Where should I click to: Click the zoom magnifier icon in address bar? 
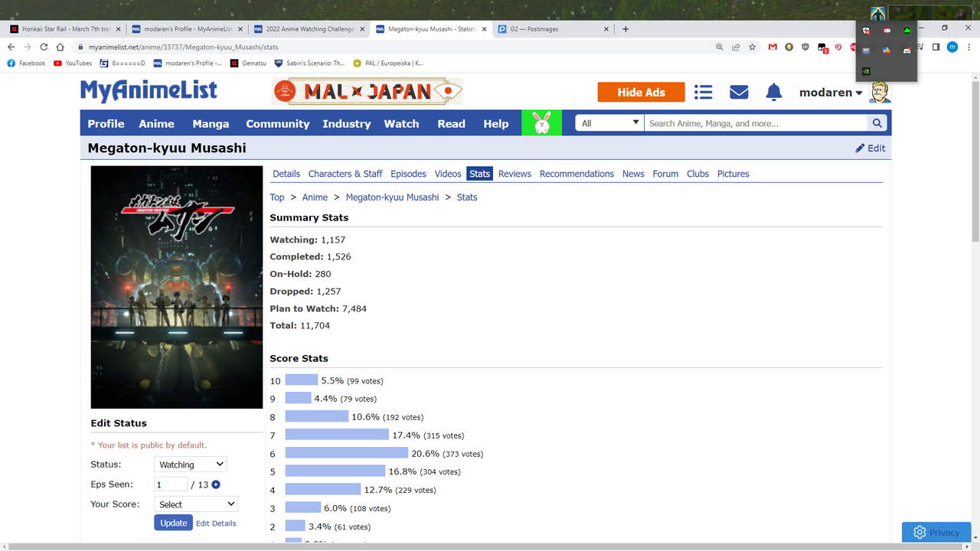719,47
